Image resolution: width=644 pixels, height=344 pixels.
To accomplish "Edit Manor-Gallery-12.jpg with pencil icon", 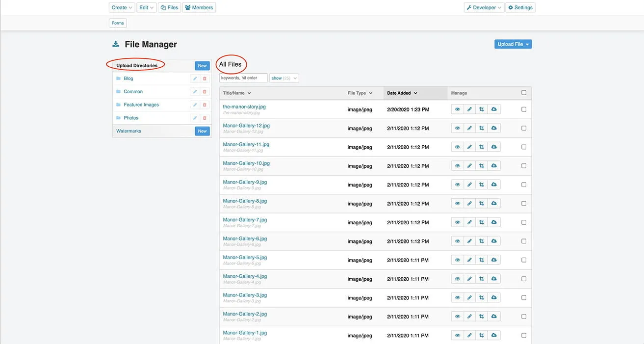I will tap(469, 128).
